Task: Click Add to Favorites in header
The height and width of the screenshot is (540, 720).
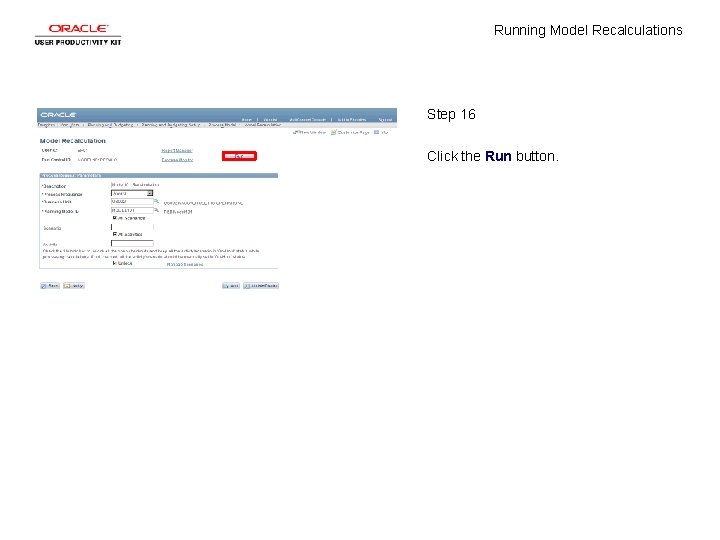Action: pos(352,119)
